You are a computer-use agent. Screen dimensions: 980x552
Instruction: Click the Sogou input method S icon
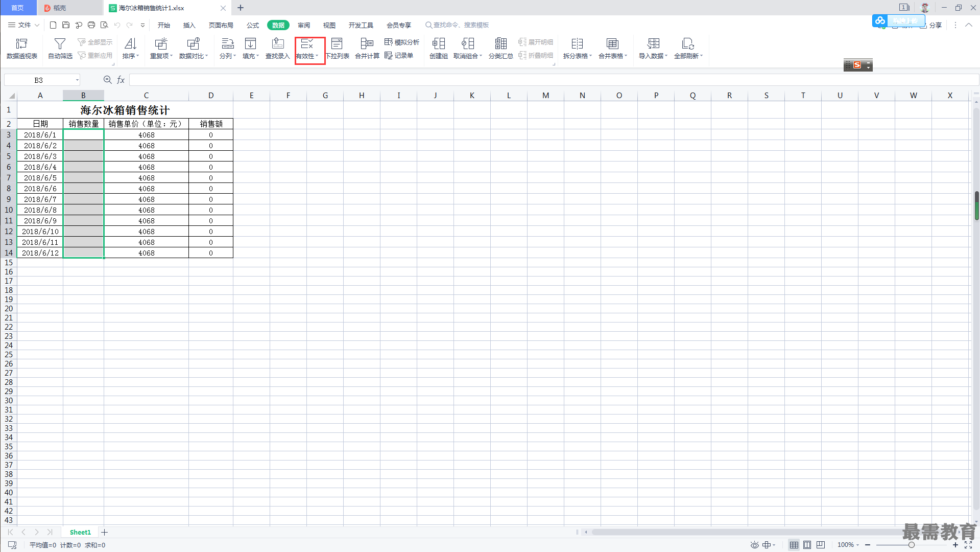[857, 65]
